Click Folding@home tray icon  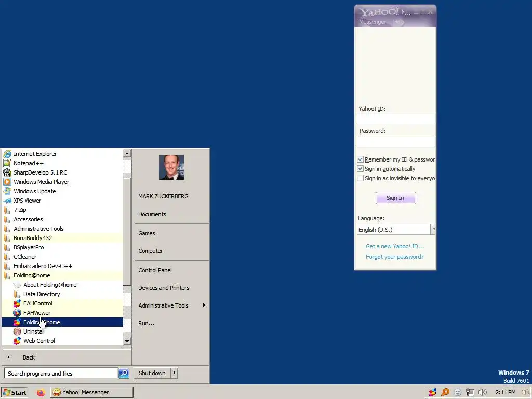coord(432,393)
